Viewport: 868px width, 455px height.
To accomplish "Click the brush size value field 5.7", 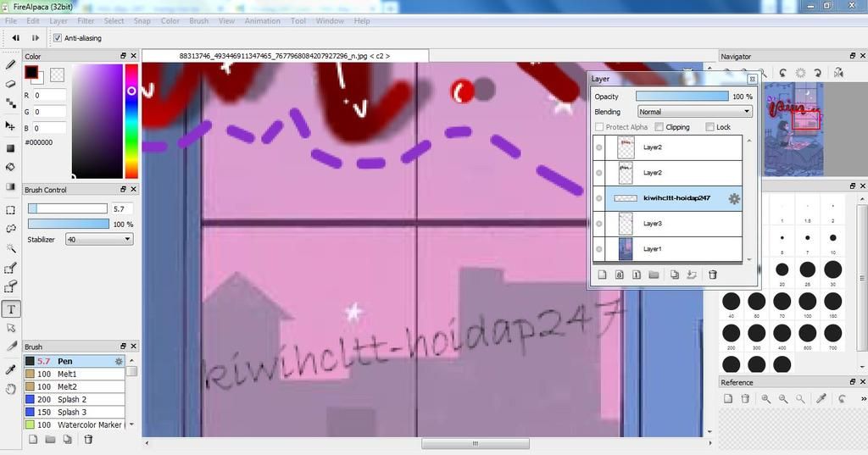I will (x=122, y=208).
